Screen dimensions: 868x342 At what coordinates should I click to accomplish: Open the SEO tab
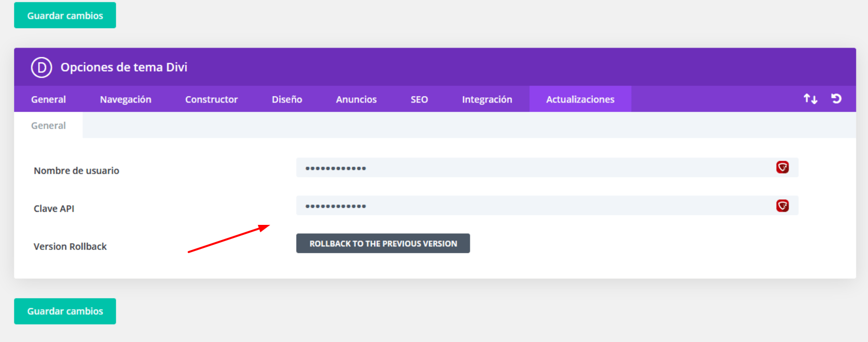tap(419, 99)
